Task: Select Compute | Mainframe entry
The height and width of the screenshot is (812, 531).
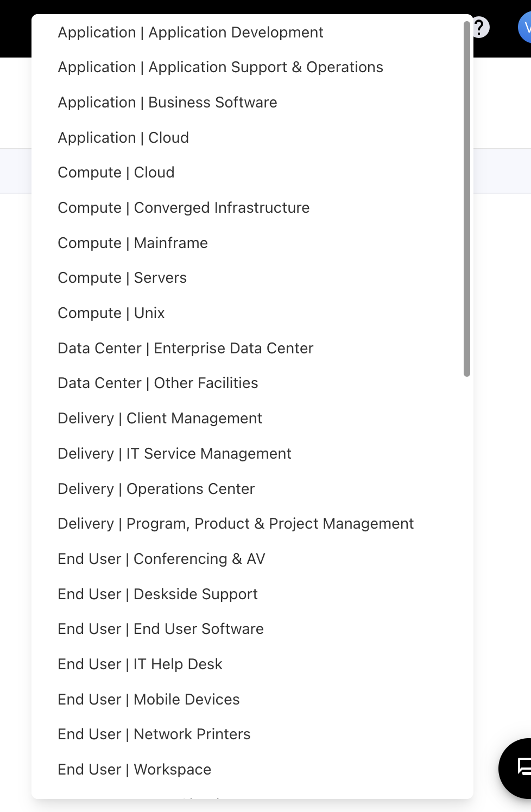Action: tap(132, 243)
